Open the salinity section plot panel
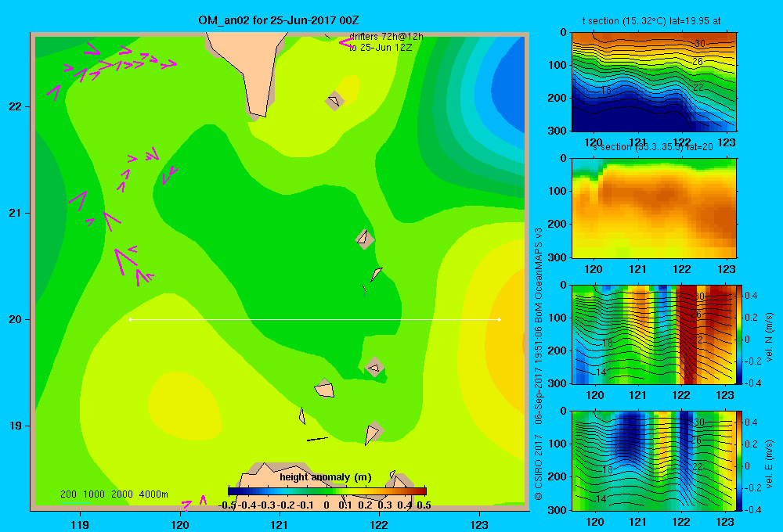 pos(654,208)
